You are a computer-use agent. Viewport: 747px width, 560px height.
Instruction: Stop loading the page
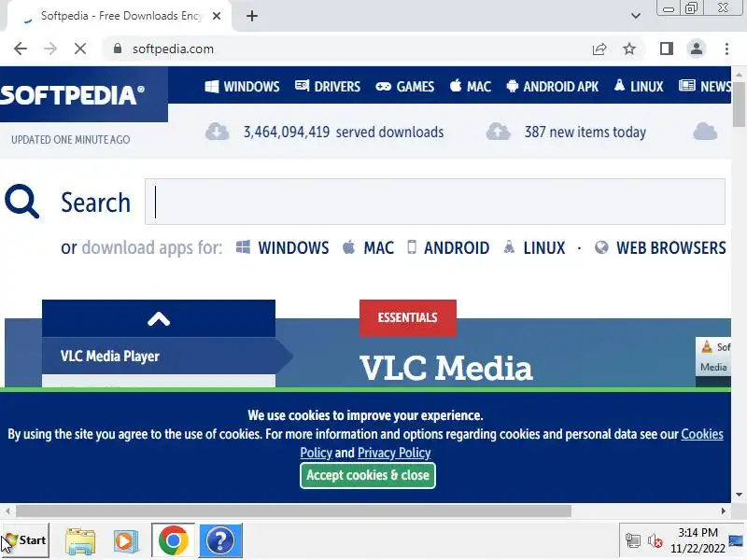coord(80,49)
